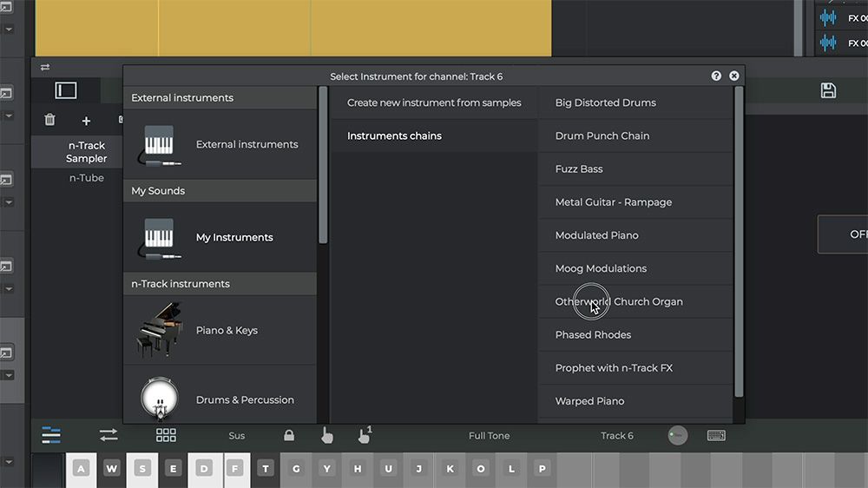
Task: Toggle the round green indicator knob
Action: pos(678,435)
